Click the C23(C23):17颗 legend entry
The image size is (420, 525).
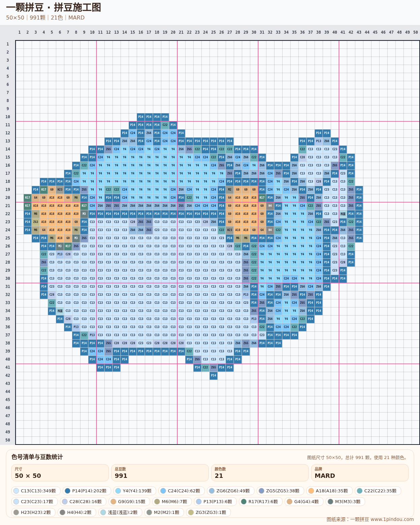35,501
